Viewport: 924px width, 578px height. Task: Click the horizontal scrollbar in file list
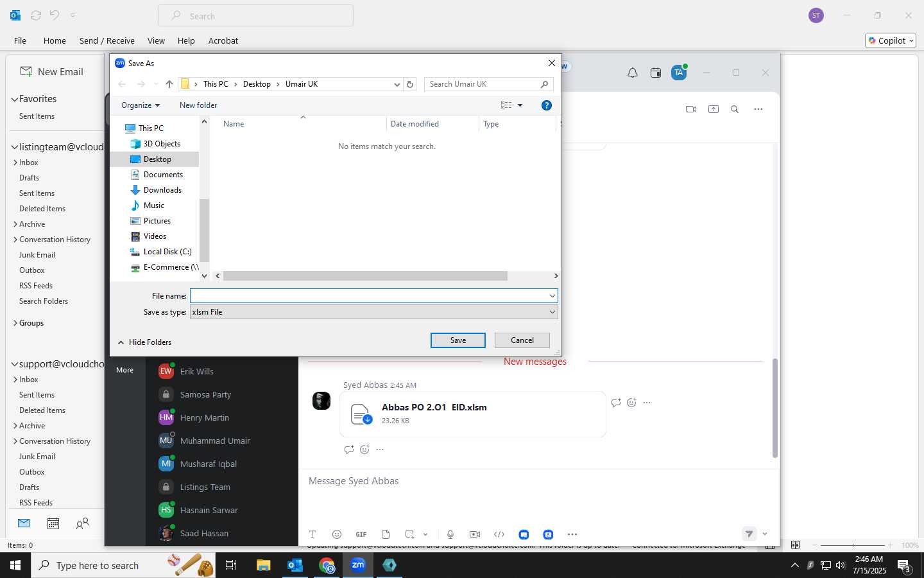(x=365, y=276)
